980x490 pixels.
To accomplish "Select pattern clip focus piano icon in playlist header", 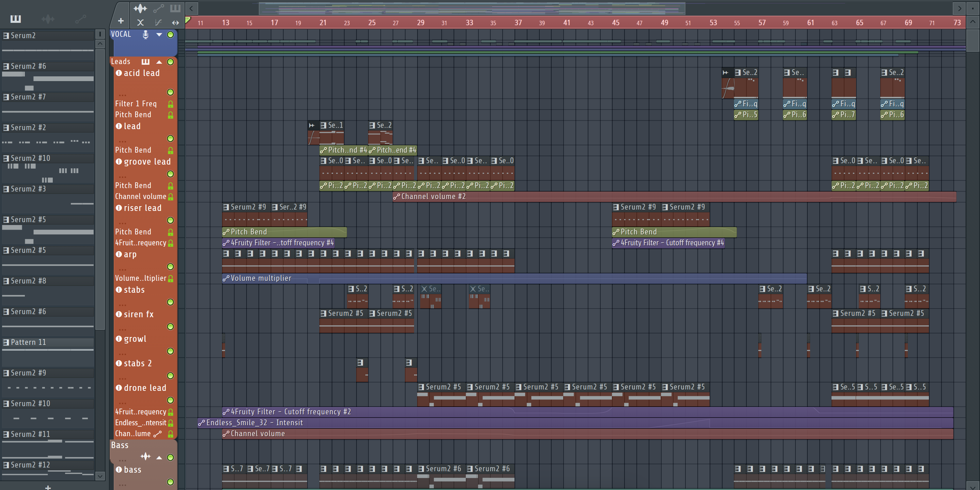I will pos(175,8).
